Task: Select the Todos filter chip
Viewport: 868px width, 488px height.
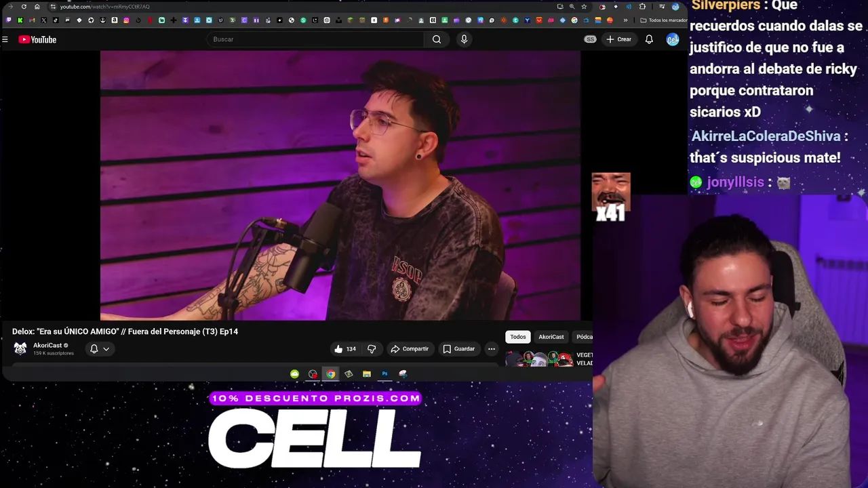Action: (517, 337)
